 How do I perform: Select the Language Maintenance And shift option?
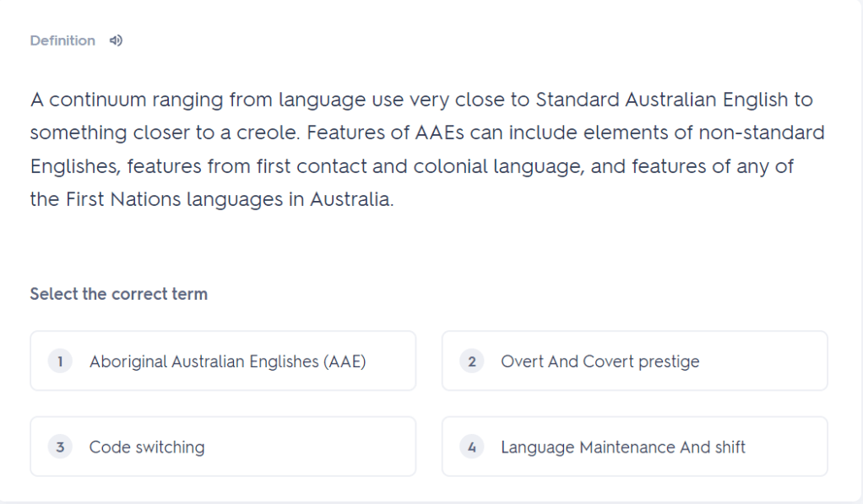(x=622, y=447)
